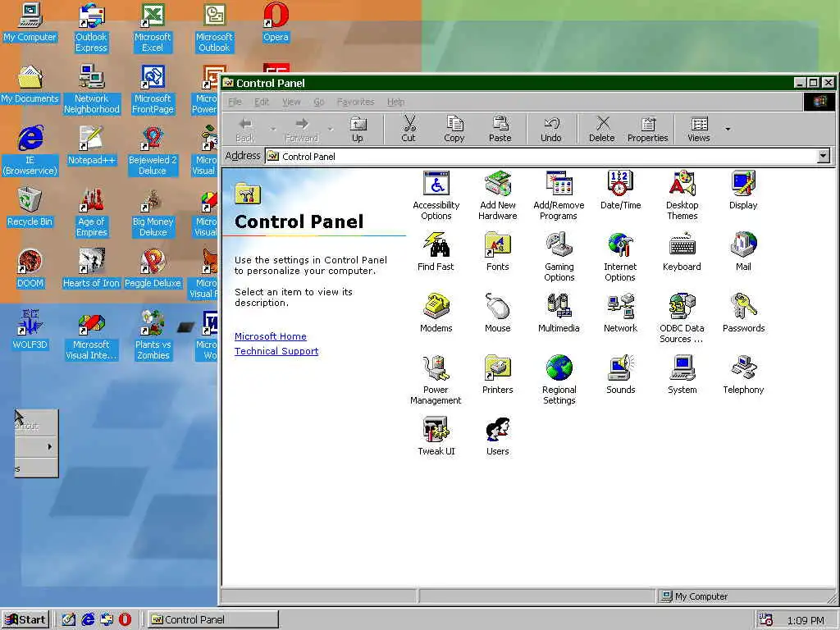Open Add/Remove Programs applet

pyautogui.click(x=559, y=195)
